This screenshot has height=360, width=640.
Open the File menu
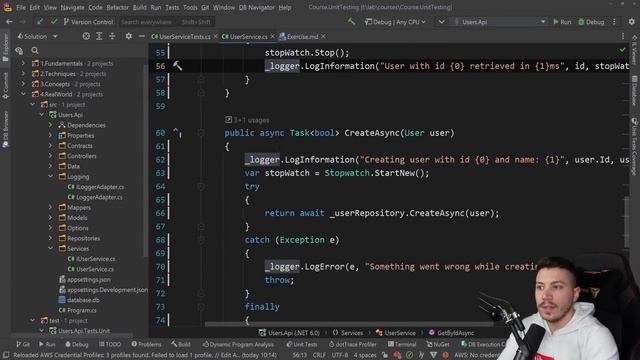[x=21, y=7]
